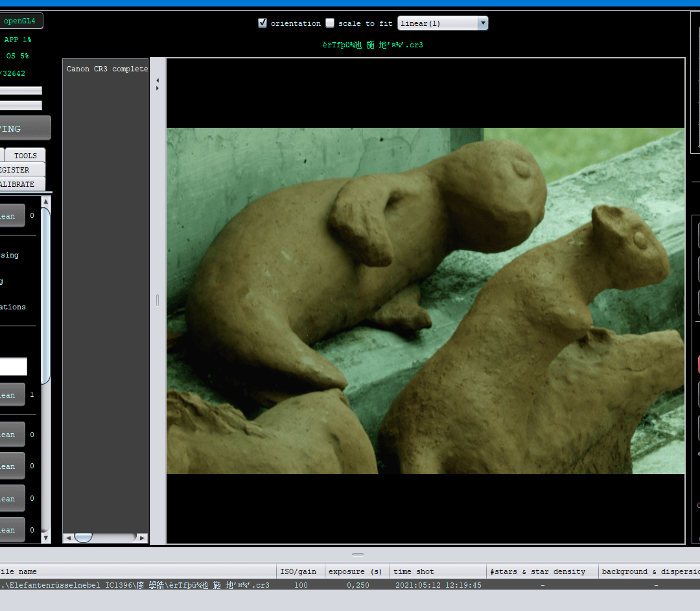Click the ISO value 100 cell
This screenshot has height=611, width=700.
coord(301,584)
